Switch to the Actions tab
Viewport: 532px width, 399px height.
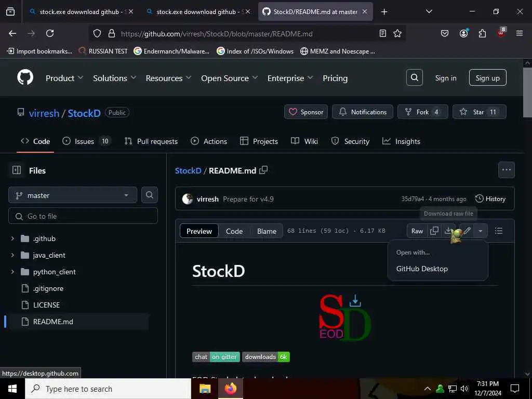(x=209, y=141)
